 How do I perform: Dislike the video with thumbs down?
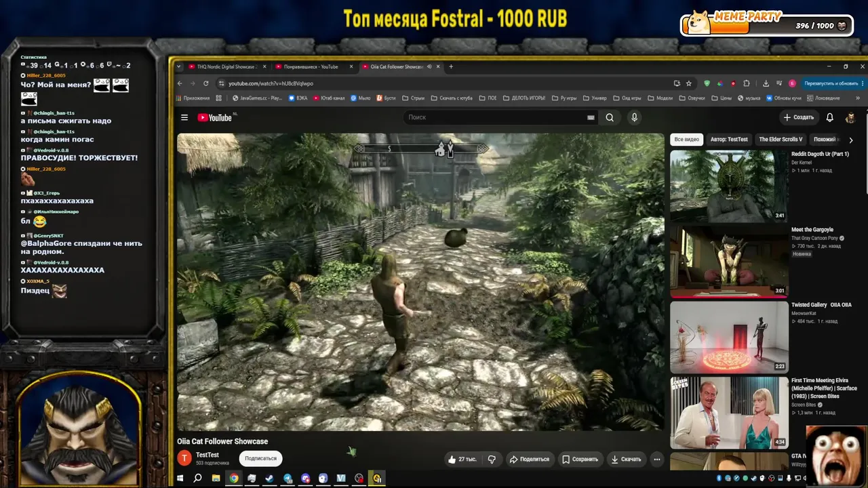(x=492, y=459)
